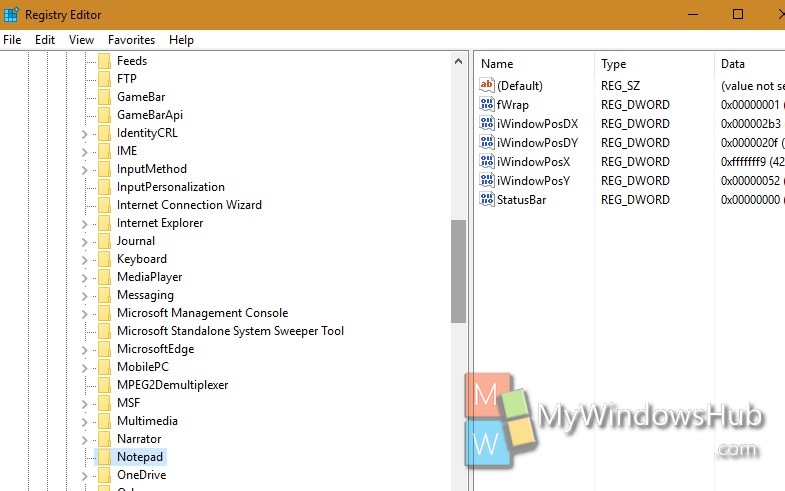The image size is (785, 491).
Task: Click the GameBarApi folder icon
Action: pyautogui.click(x=104, y=115)
